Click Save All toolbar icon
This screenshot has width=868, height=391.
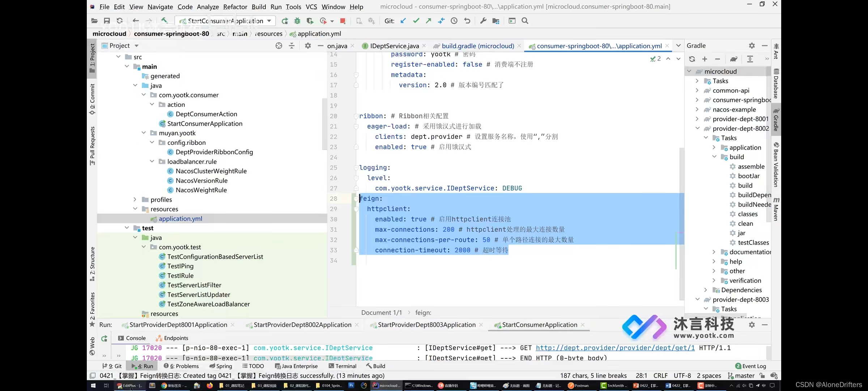(x=107, y=21)
